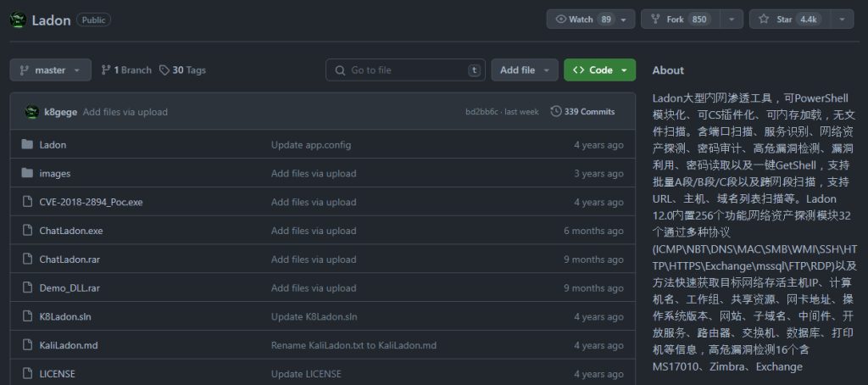The height and width of the screenshot is (385, 868).
Task: Open ChatLadon.rar file
Action: tap(70, 259)
